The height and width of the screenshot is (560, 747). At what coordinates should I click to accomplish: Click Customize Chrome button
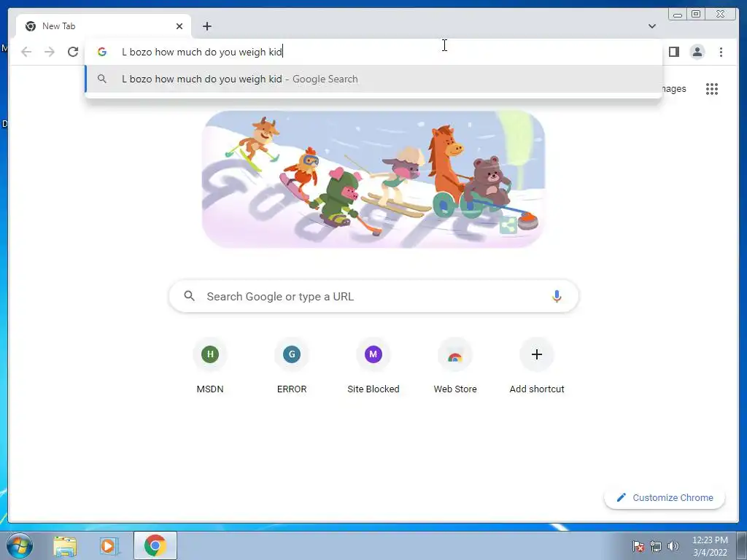pyautogui.click(x=665, y=497)
